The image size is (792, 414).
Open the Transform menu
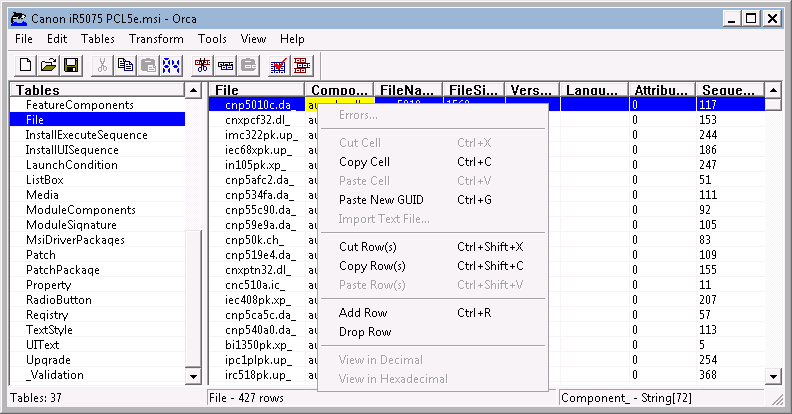point(156,39)
